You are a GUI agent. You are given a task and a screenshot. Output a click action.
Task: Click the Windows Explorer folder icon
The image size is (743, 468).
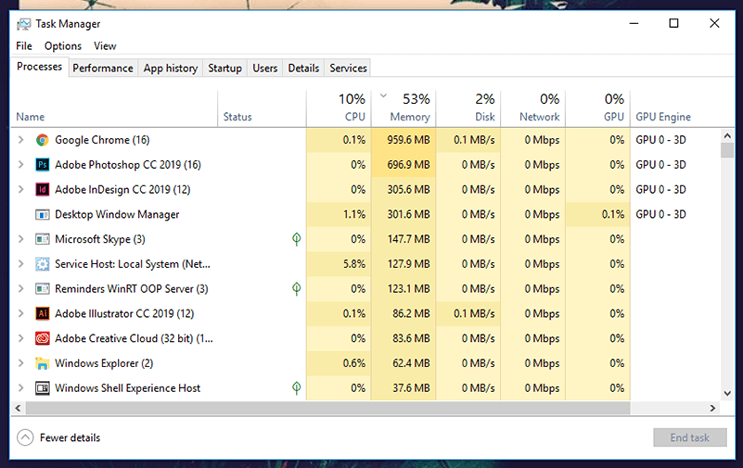(42, 363)
